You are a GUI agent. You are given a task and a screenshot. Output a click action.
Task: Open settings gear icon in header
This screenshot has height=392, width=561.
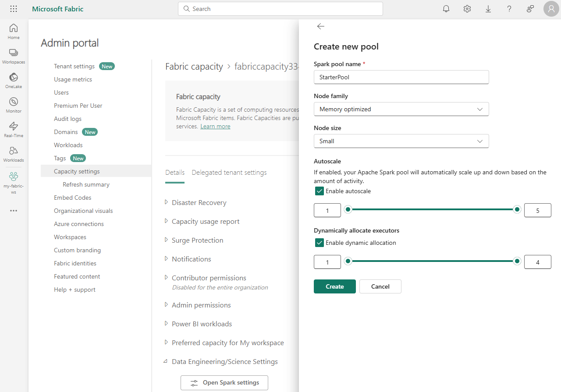467,9
